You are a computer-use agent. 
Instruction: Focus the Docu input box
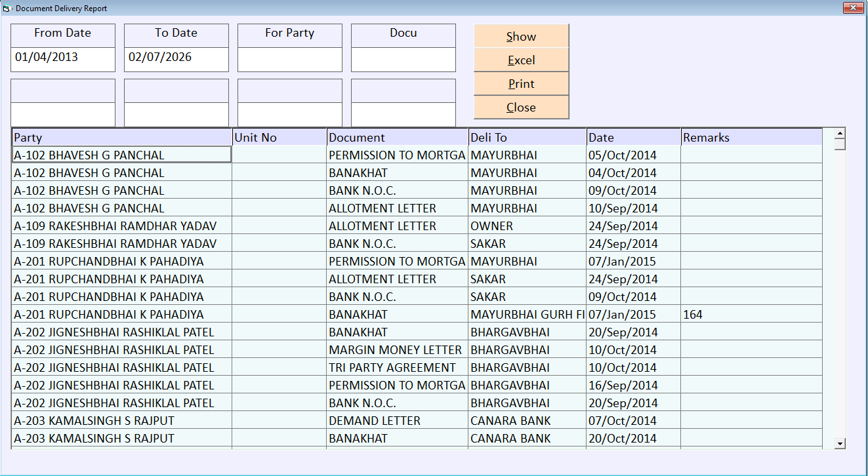coord(403,59)
